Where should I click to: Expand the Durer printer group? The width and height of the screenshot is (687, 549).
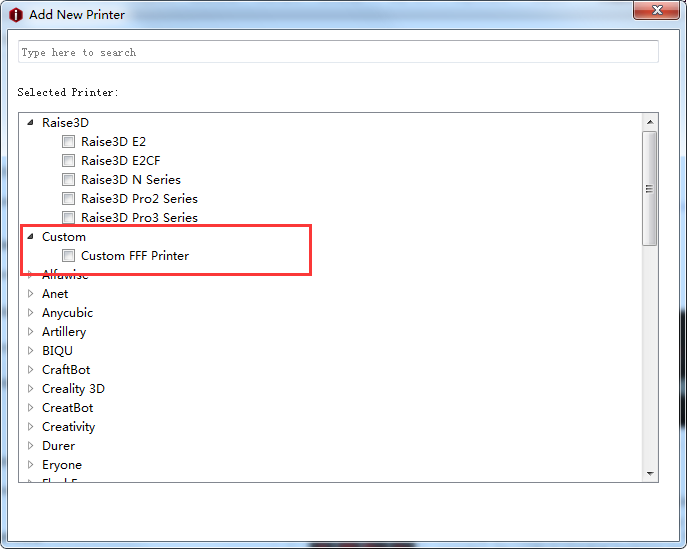(x=30, y=446)
